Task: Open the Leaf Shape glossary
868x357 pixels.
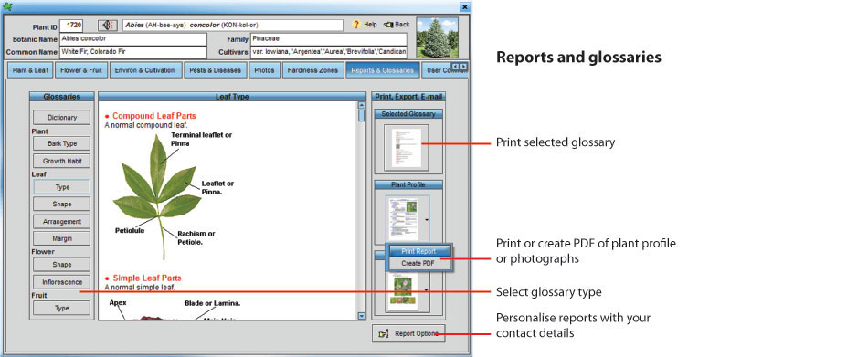Action: point(62,204)
